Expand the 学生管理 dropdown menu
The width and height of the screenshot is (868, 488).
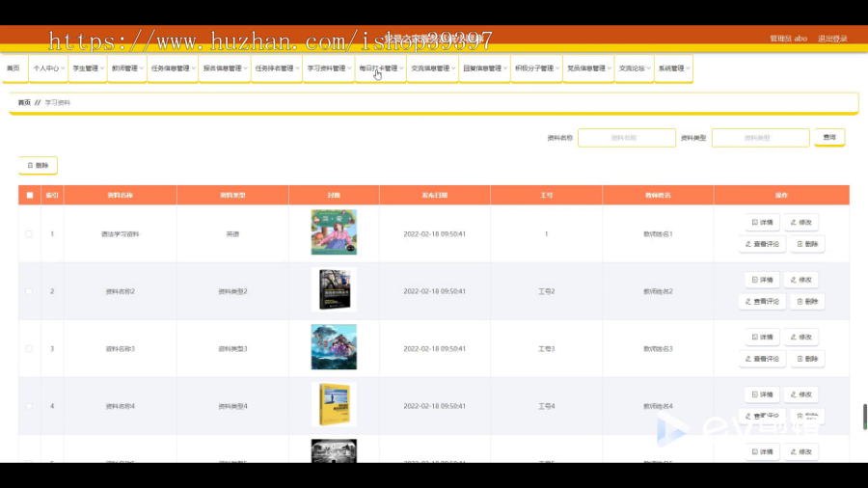(x=88, y=68)
